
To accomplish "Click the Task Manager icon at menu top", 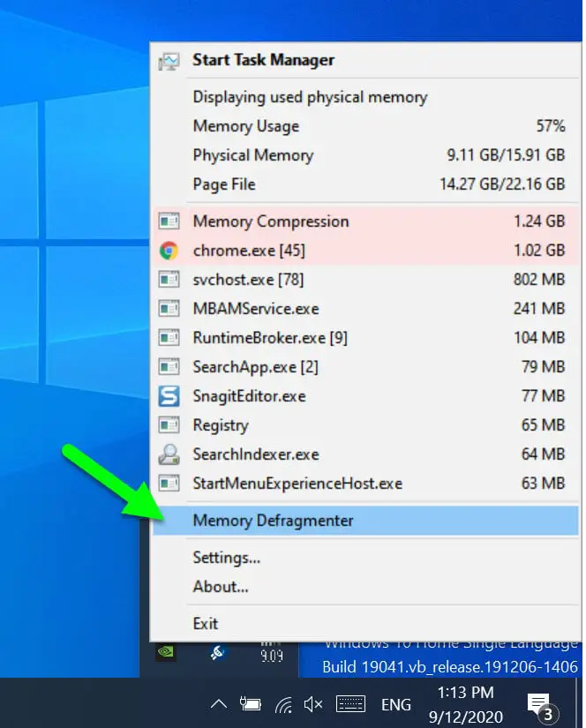I will coord(169,61).
